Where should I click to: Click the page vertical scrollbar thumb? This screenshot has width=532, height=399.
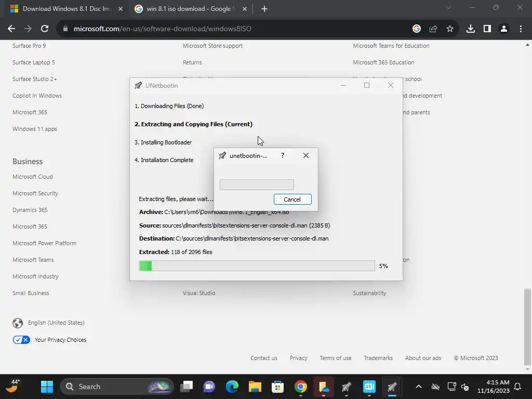(527, 326)
